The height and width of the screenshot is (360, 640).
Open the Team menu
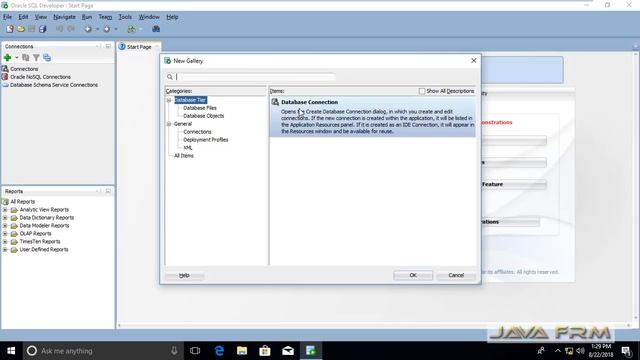pos(105,17)
